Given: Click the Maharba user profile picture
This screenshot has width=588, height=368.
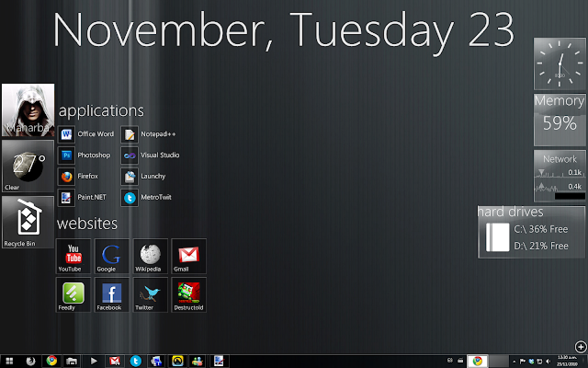Looking at the screenshot, I should 28,109.
